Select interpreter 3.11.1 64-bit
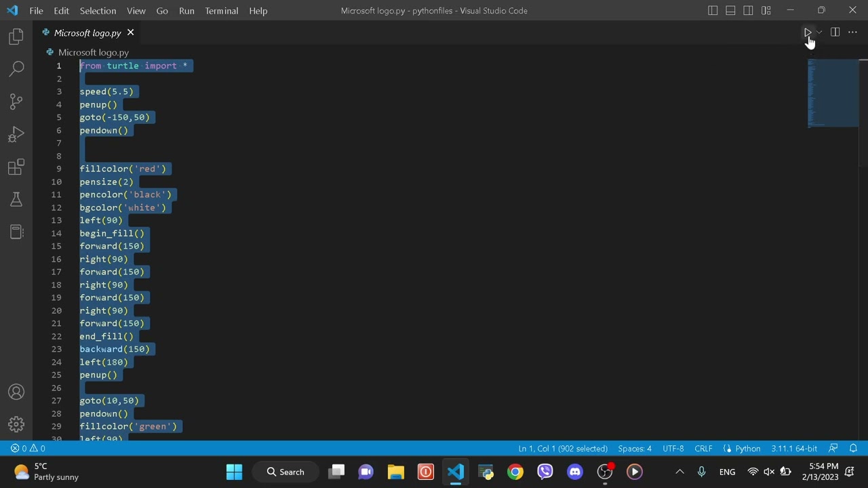The height and width of the screenshot is (488, 868). coord(794,448)
